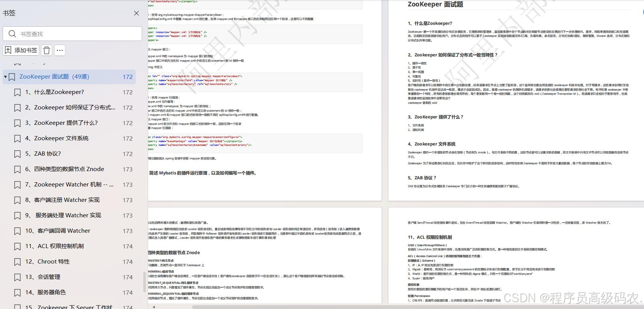Click heading 2、Zookeeper 如何保证了分布式一致性特性?
Screen dimensions: 644x309
click(x=453, y=55)
